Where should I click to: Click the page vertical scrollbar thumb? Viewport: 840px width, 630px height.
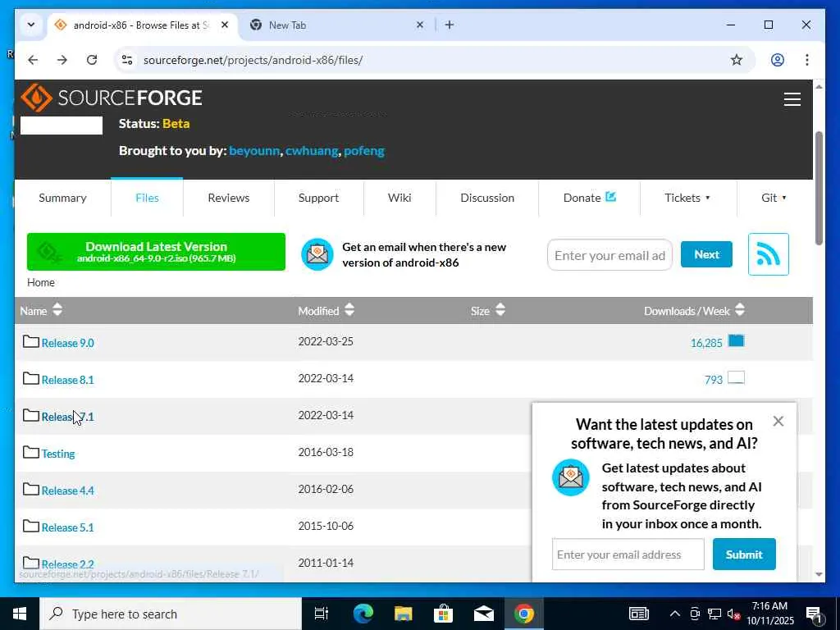coord(819,188)
